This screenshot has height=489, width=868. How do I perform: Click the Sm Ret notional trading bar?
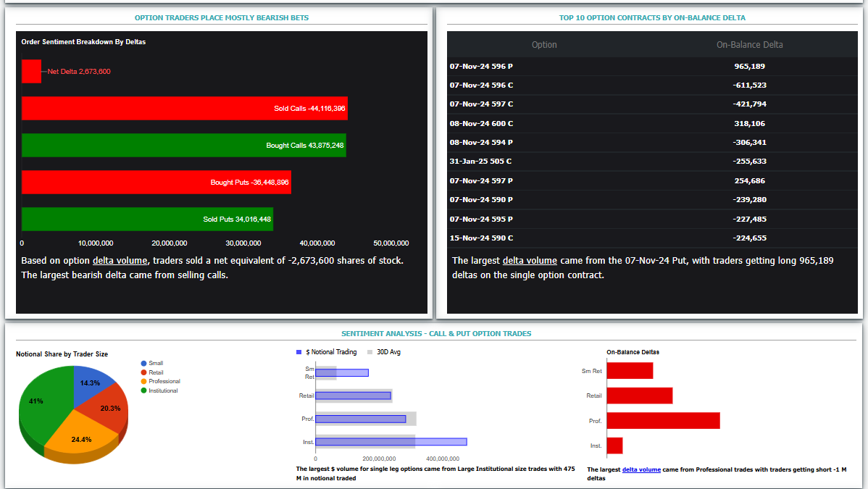click(342, 372)
